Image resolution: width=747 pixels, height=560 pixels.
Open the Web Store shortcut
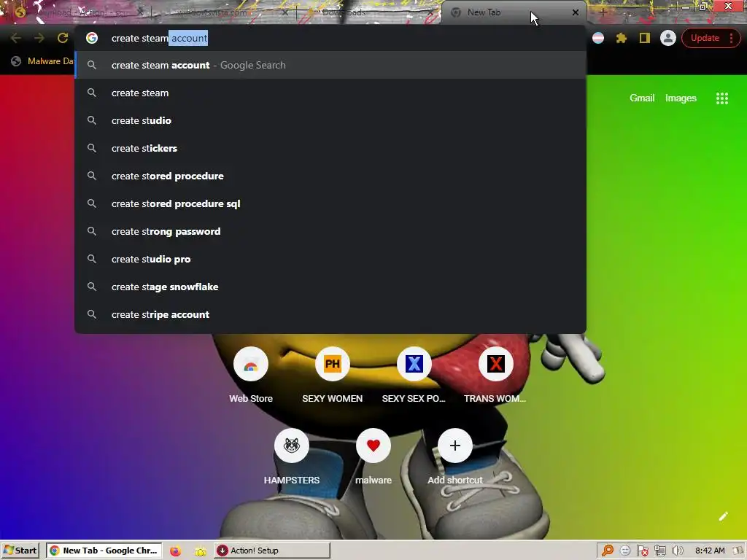click(251, 375)
